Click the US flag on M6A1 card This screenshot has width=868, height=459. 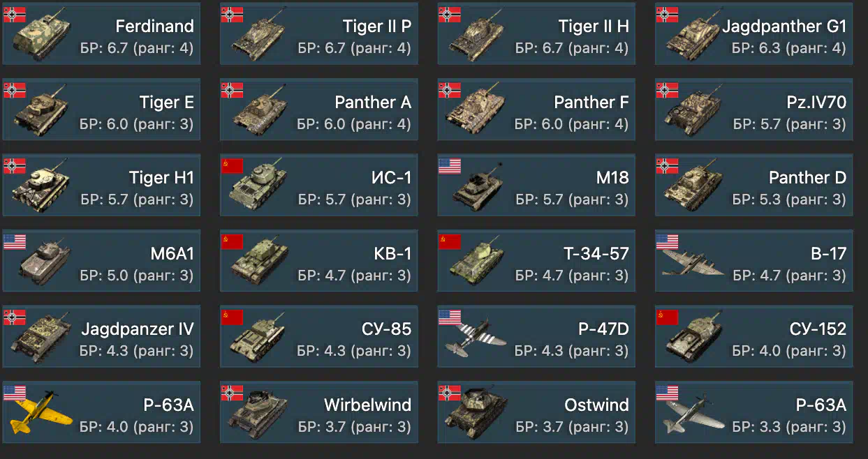point(15,241)
